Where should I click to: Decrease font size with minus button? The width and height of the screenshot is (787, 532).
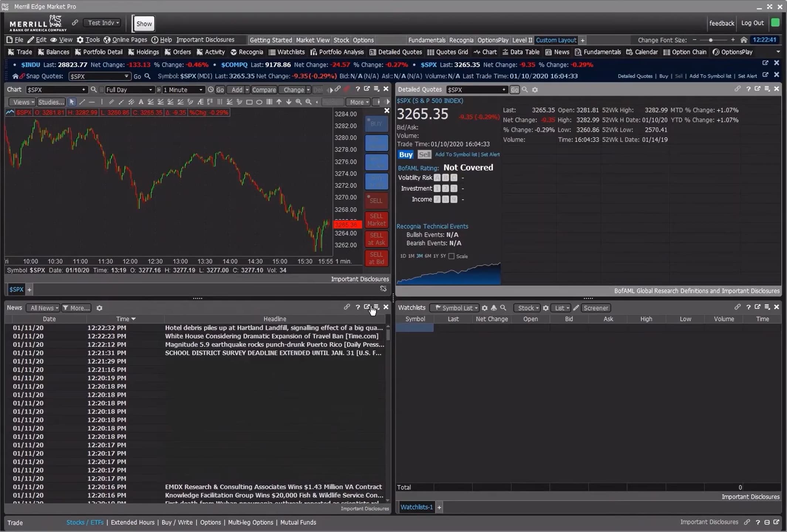point(694,40)
